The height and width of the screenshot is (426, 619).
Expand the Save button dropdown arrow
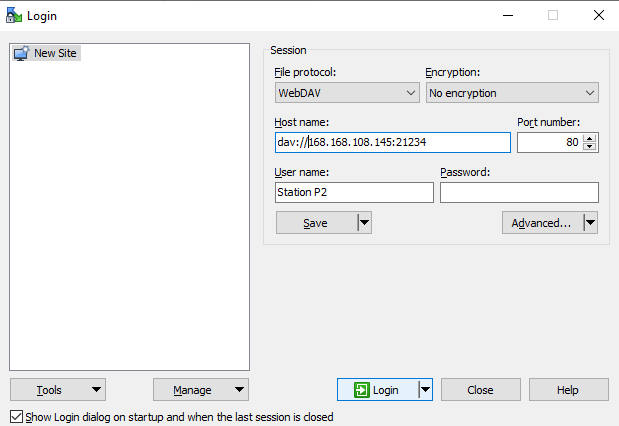[364, 223]
